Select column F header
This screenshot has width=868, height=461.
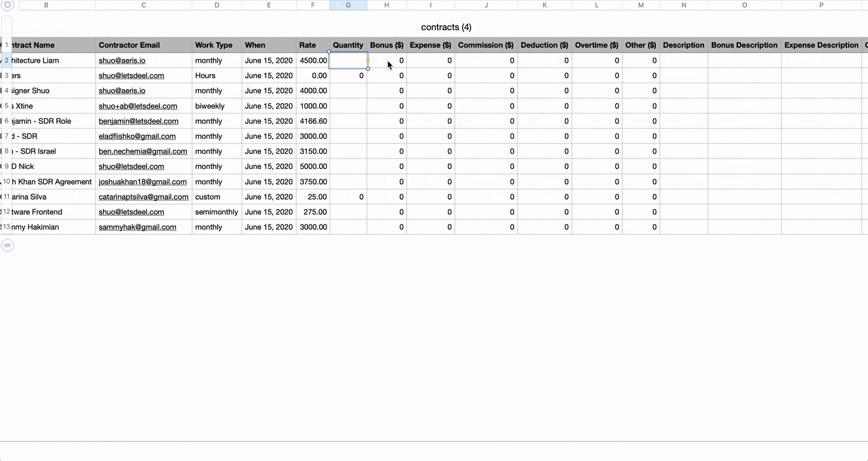(x=313, y=5)
